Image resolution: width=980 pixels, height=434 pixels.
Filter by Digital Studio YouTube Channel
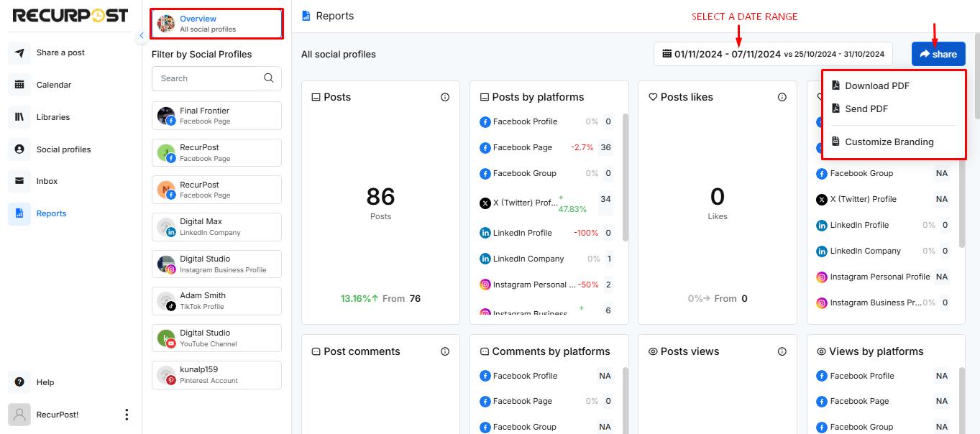point(216,338)
